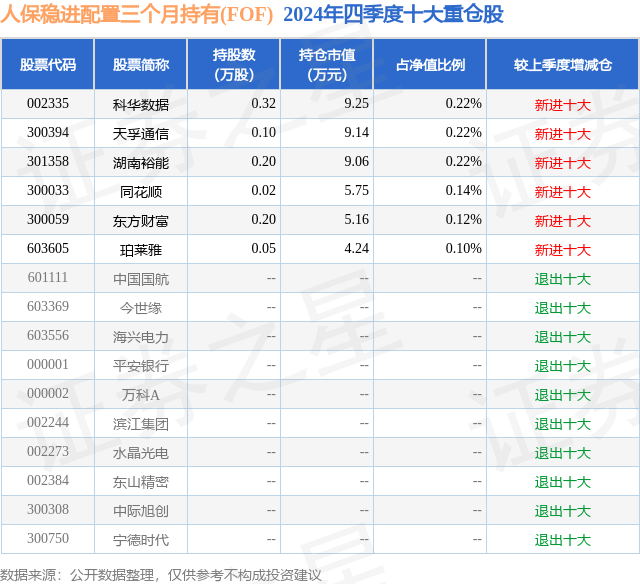The image size is (640, 584).
Task: Click 退出十大 in the 中际旭创 row
Action: pyautogui.click(x=563, y=511)
